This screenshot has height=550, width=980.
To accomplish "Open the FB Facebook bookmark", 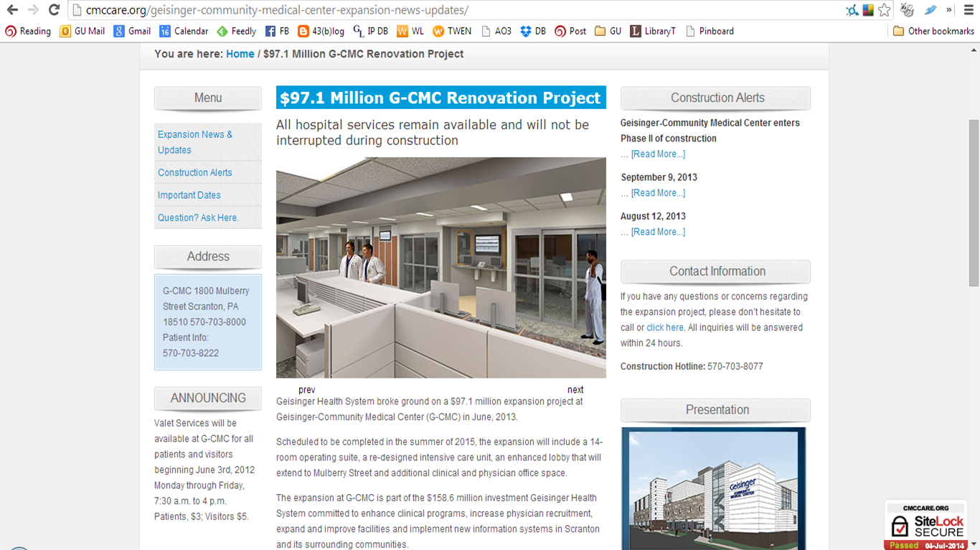I will [x=277, y=31].
